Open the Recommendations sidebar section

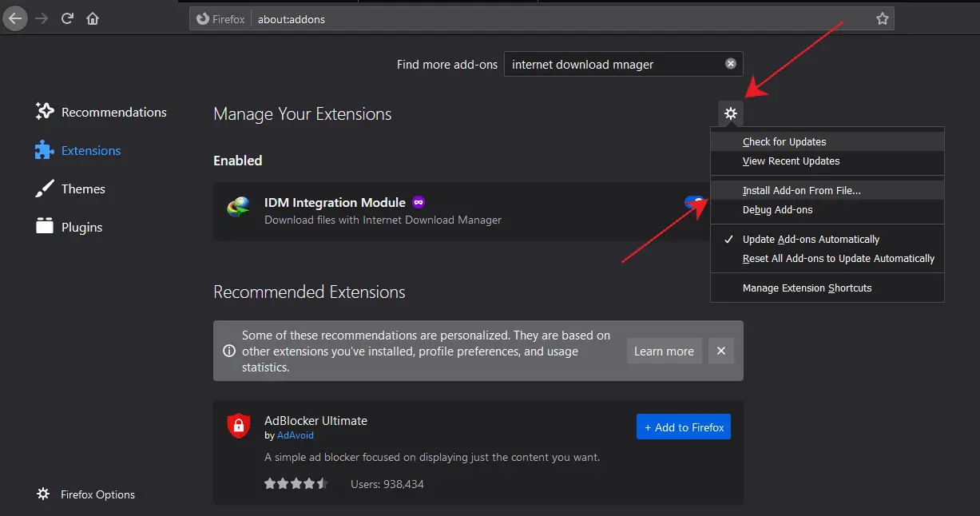pyautogui.click(x=101, y=112)
